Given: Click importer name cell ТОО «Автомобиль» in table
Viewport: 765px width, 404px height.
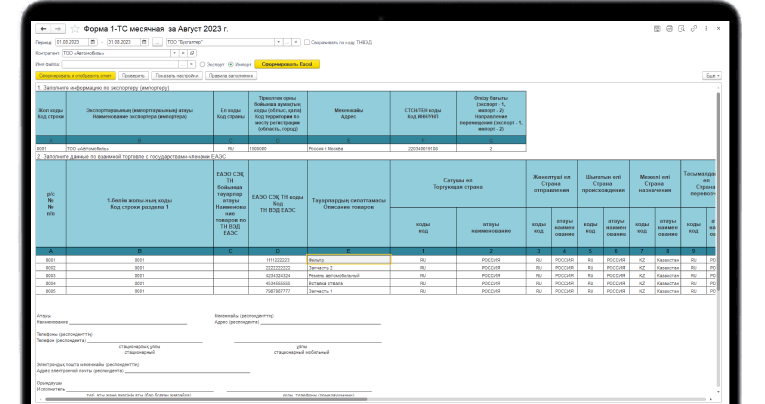Looking at the screenshot, I should point(140,148).
